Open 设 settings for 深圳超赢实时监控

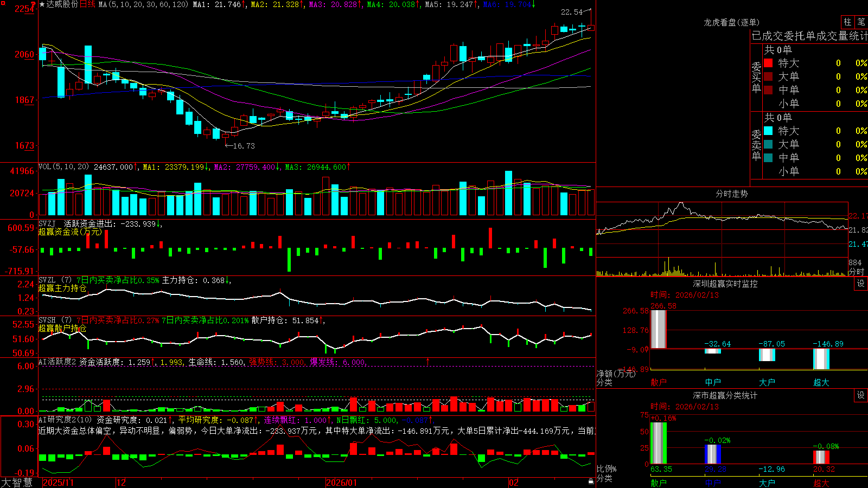(861, 284)
